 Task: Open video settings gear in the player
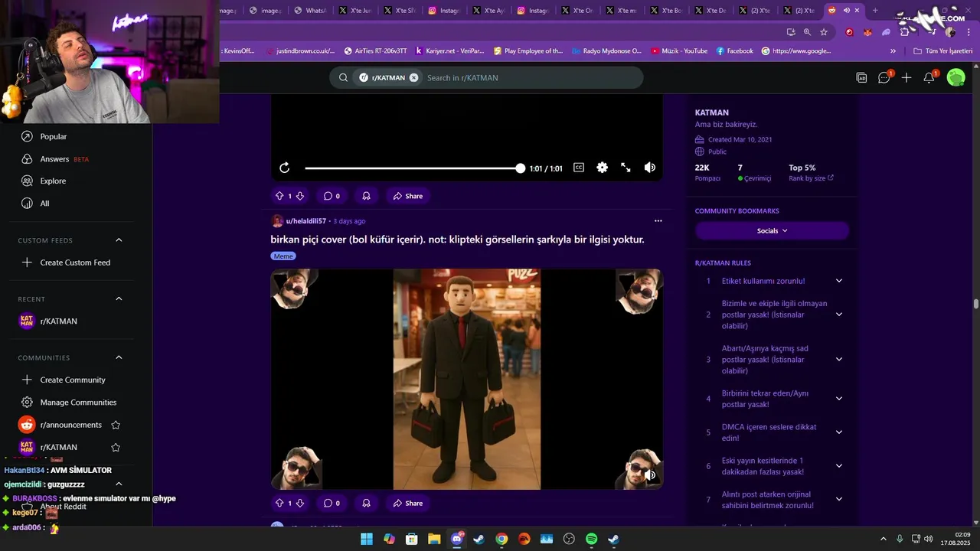click(603, 168)
